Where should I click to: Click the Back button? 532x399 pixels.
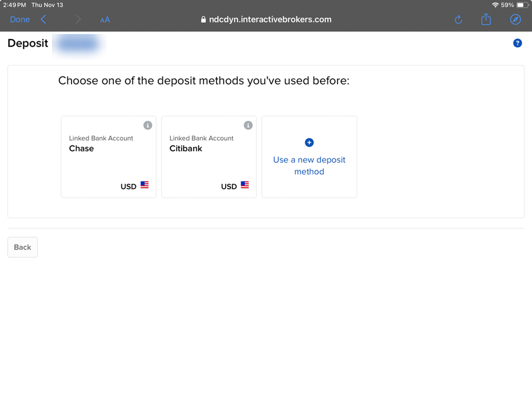[22, 247]
